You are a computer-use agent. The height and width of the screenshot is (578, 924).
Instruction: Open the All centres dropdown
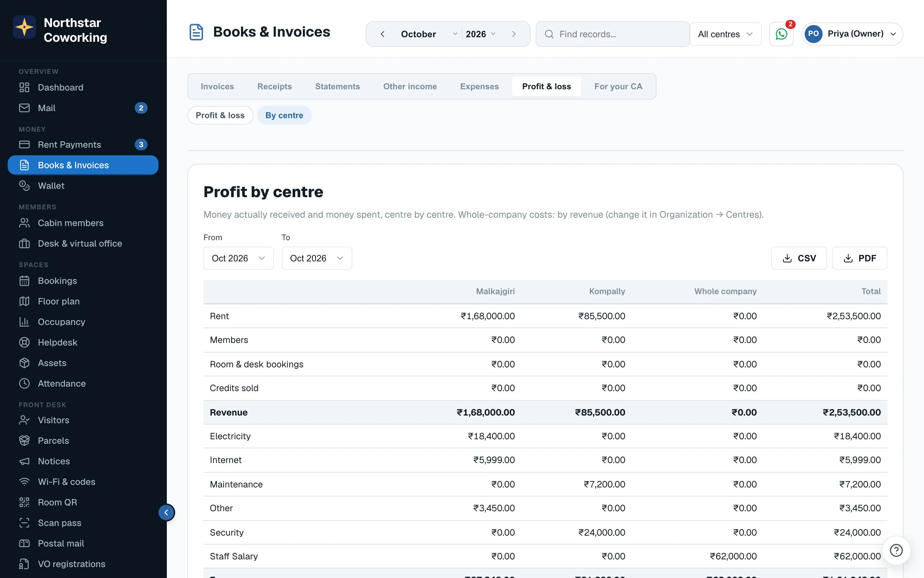point(725,34)
